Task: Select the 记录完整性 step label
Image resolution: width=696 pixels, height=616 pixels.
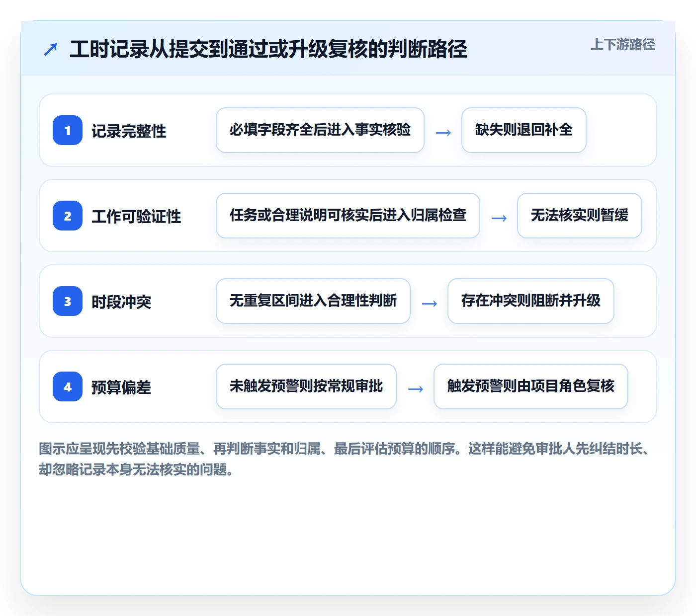Action: coord(129,131)
